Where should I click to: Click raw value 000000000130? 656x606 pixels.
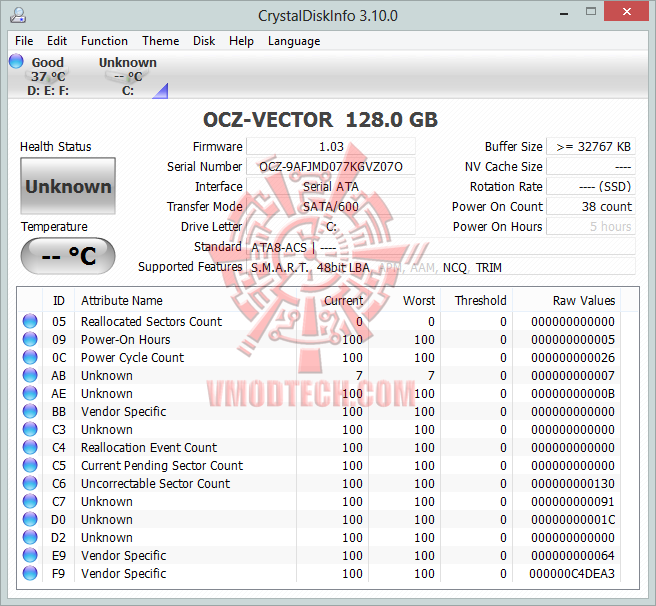pyautogui.click(x=573, y=483)
